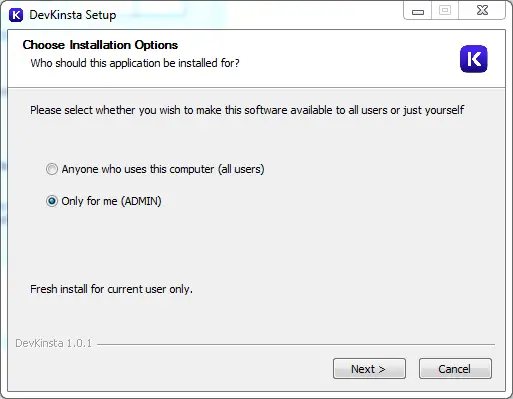Image resolution: width=513 pixels, height=399 pixels.
Task: Click the DevKinsta icon in the title bar
Action: pos(16,15)
